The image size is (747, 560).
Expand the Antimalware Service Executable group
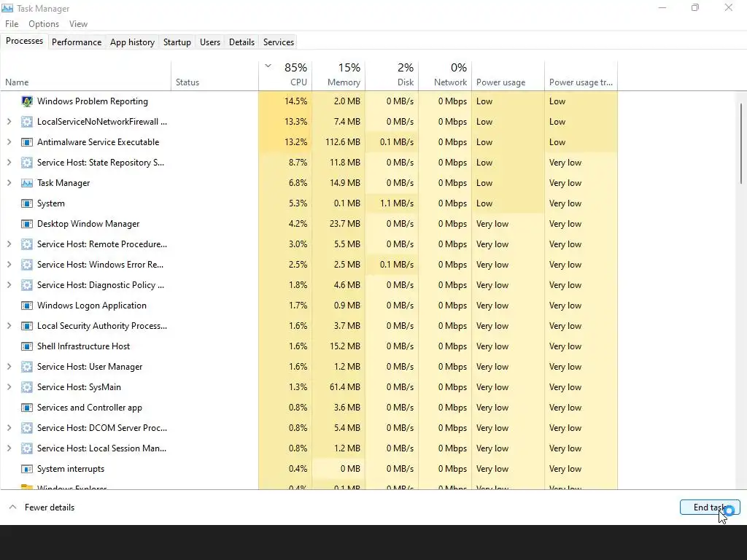pos(9,142)
